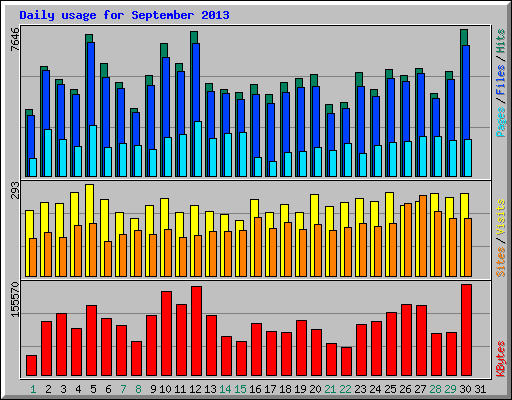Click the "155570" axis value
512x400 pixels.
pyautogui.click(x=15, y=299)
